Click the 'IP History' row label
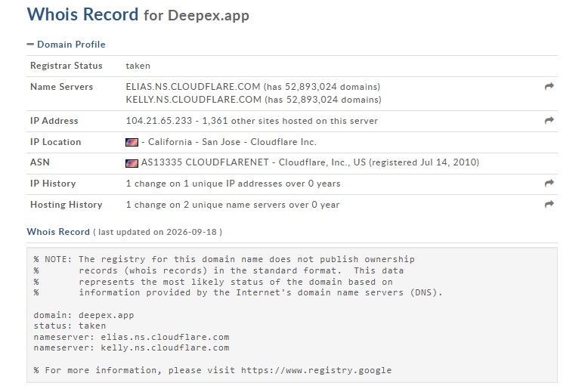The width and height of the screenshot is (588, 386). click(x=53, y=184)
